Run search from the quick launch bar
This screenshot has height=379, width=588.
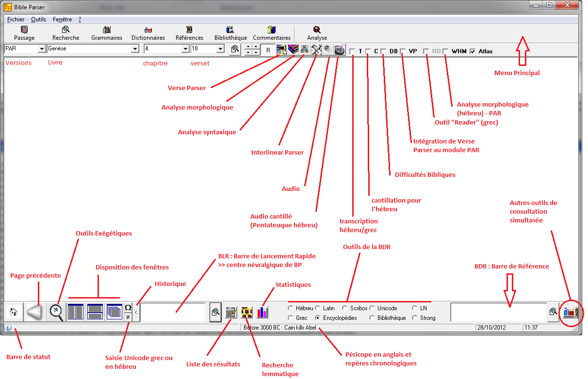tap(215, 312)
